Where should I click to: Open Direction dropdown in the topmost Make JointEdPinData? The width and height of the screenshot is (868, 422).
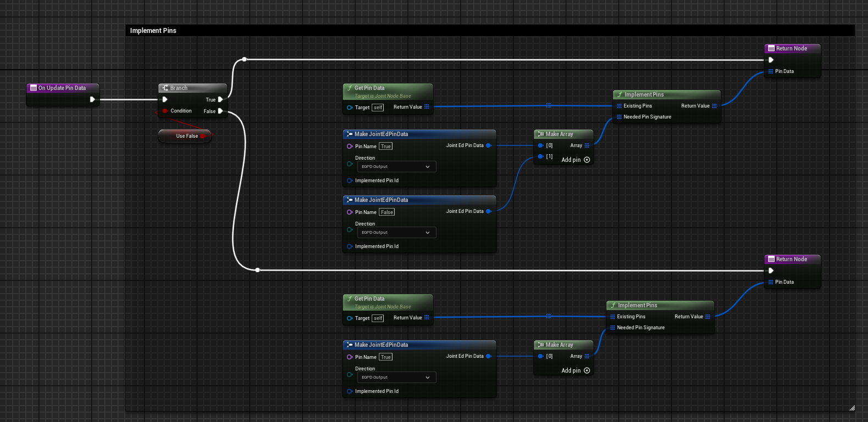click(x=396, y=167)
